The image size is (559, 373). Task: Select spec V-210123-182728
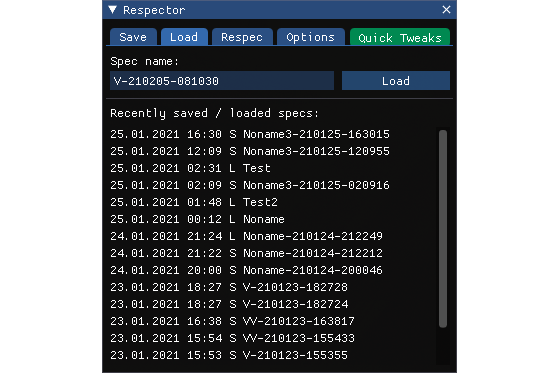click(229, 287)
